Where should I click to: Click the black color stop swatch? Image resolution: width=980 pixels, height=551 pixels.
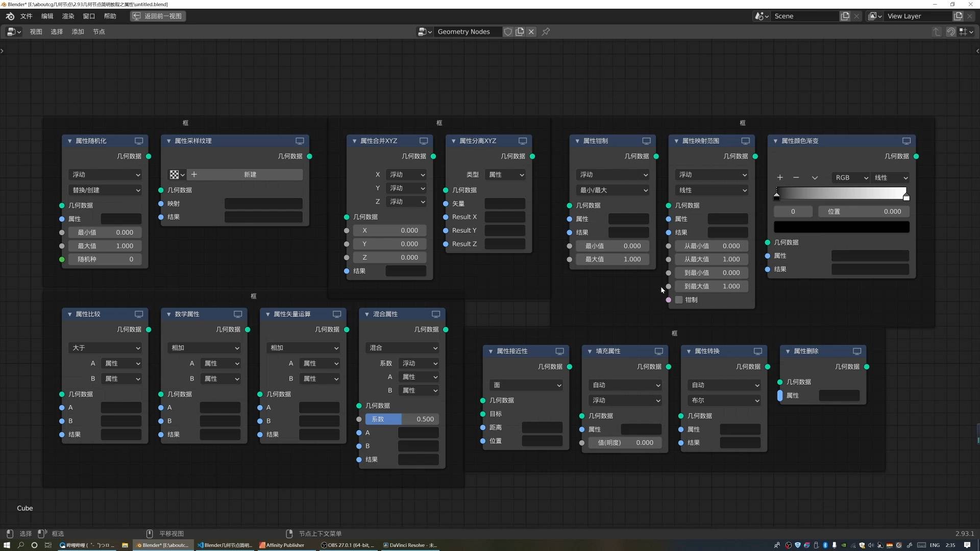click(841, 227)
